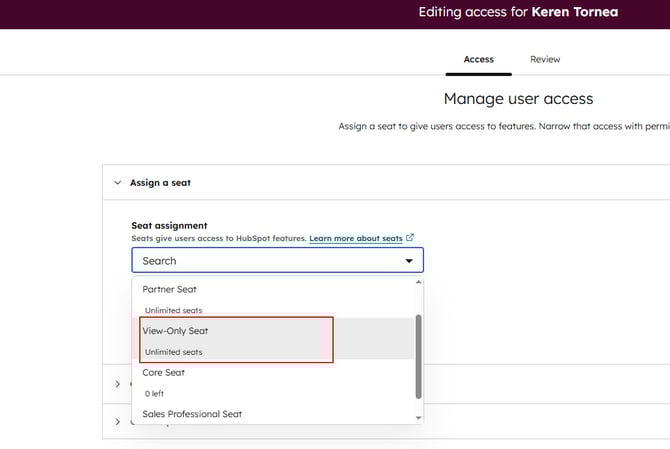Click the dropdown list scrollbar thumb
Screen dimensions: 670x449
[418, 357]
